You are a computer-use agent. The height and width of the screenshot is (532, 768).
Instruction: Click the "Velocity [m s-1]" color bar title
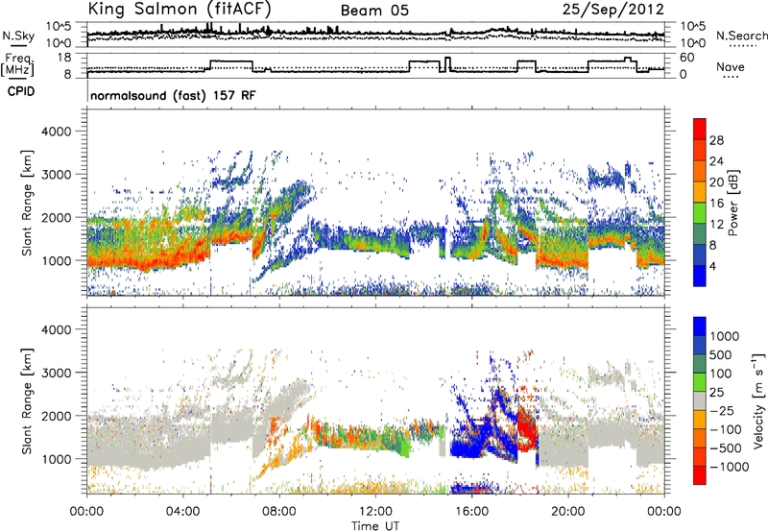pos(758,400)
